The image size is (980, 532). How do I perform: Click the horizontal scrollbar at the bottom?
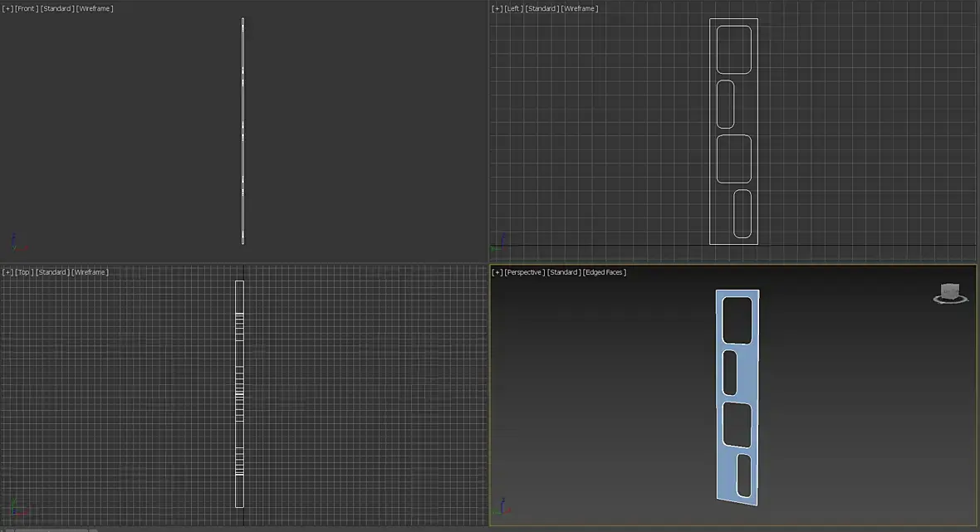(51, 530)
